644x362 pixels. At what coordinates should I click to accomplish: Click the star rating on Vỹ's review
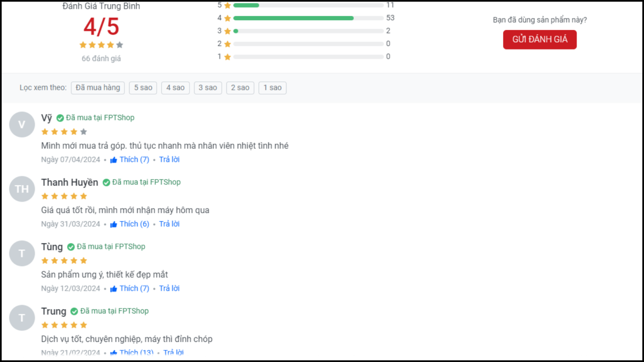(64, 132)
